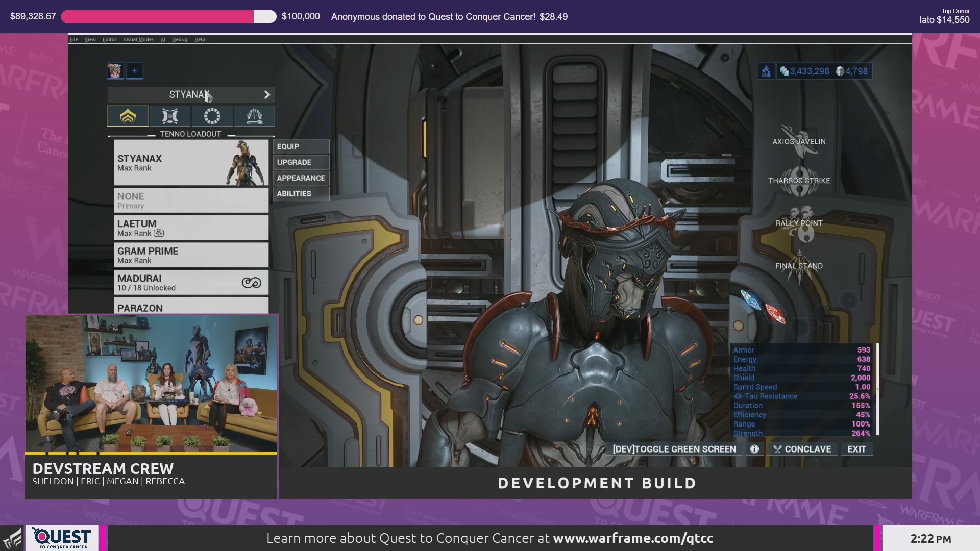Select the Archwing vehicle tab icon

pyautogui.click(x=254, y=116)
